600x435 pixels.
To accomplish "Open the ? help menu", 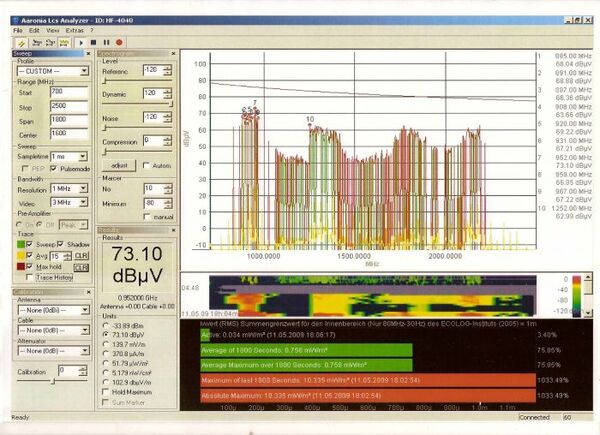I will pyautogui.click(x=92, y=30).
